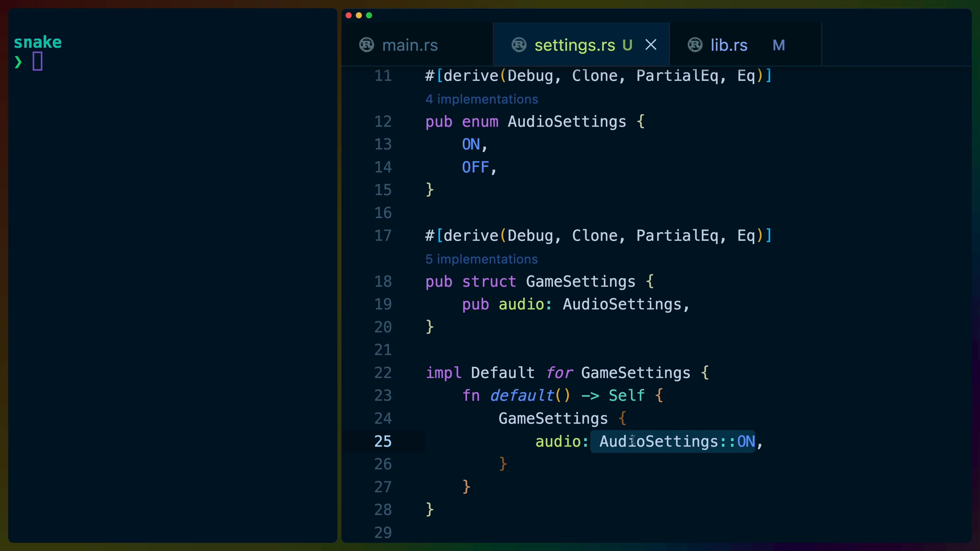Click the GameSettings struct name

tap(580, 281)
